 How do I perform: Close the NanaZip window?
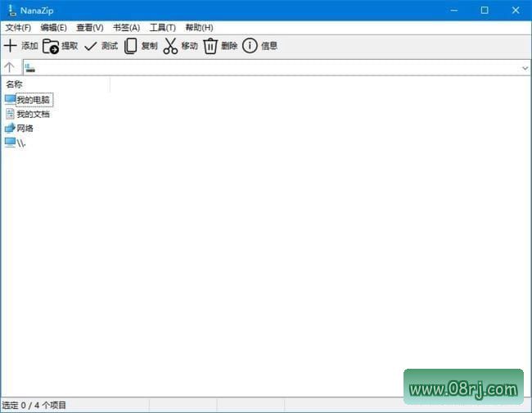tap(516, 10)
